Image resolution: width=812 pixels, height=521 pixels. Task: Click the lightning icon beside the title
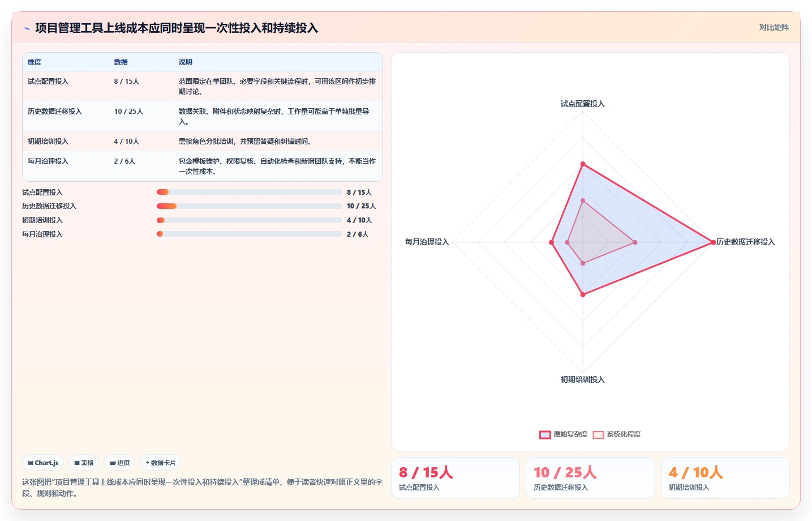pos(27,28)
